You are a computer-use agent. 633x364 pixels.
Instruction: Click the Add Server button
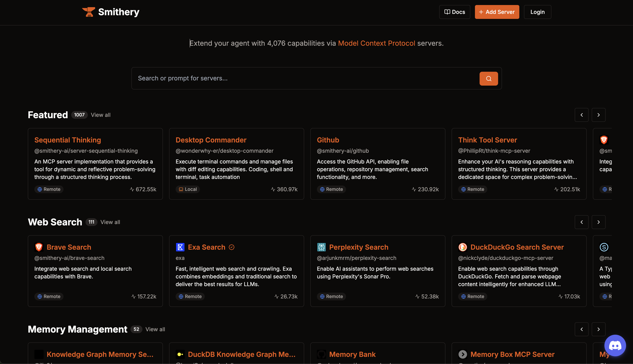(497, 12)
